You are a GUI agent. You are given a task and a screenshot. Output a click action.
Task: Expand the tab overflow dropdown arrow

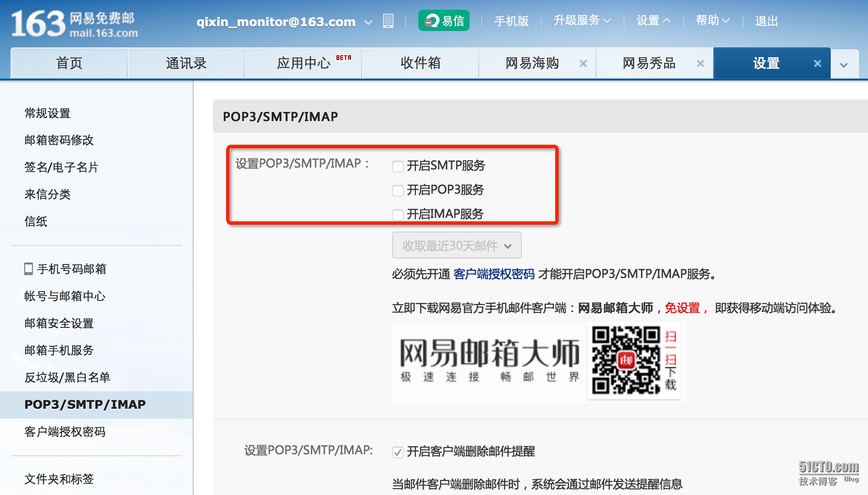click(844, 64)
